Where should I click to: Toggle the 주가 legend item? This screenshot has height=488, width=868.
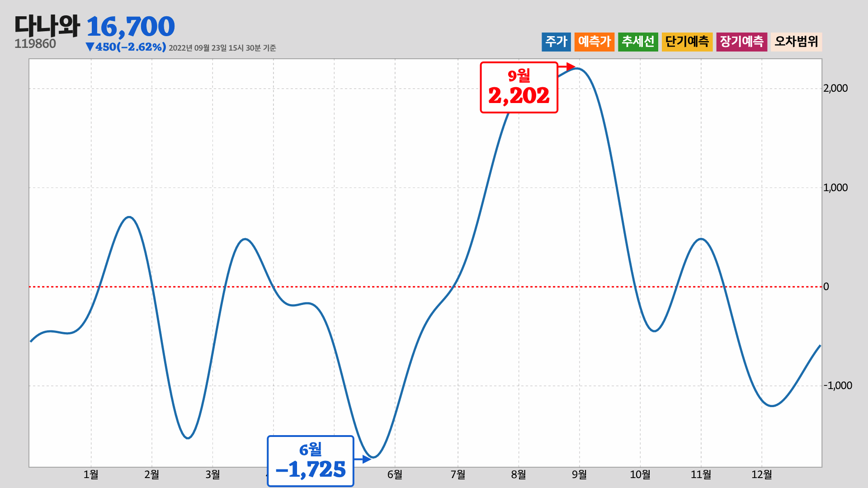coord(556,42)
